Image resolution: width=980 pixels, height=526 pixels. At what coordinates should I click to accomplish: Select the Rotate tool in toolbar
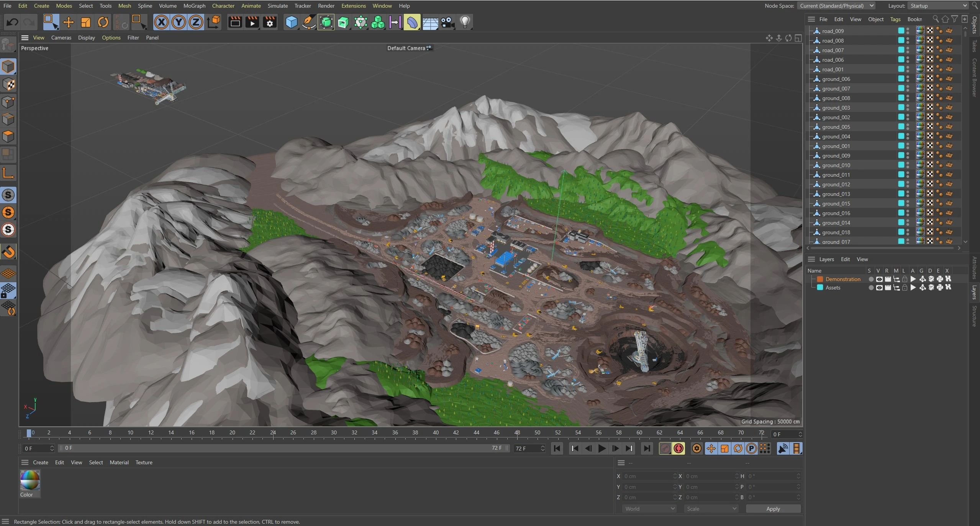pos(103,22)
